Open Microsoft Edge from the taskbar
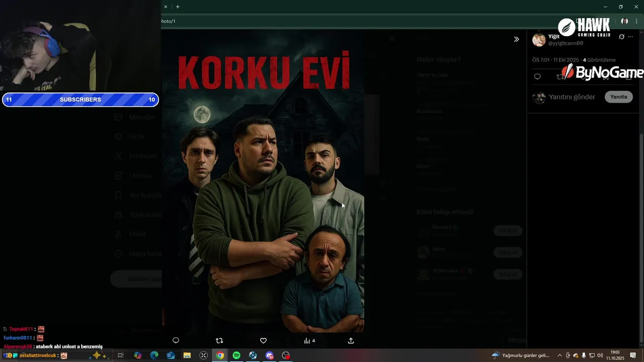 (x=154, y=355)
